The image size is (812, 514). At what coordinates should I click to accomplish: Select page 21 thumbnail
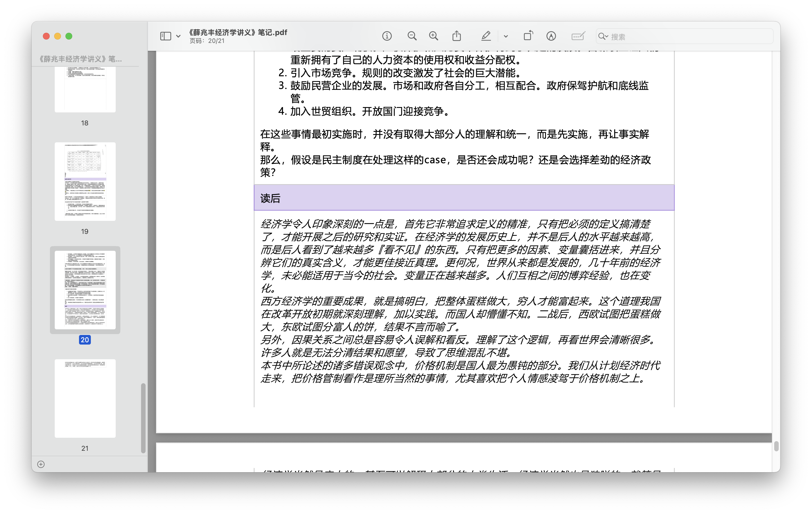(x=85, y=398)
